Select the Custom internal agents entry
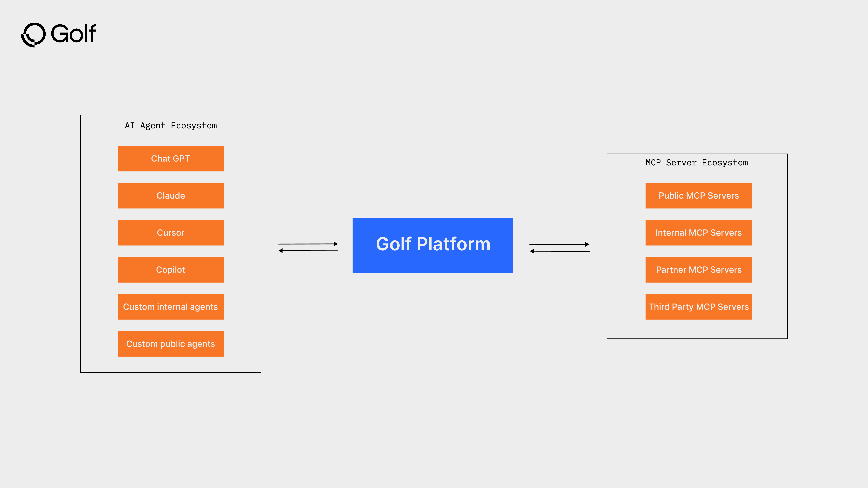 (x=171, y=306)
